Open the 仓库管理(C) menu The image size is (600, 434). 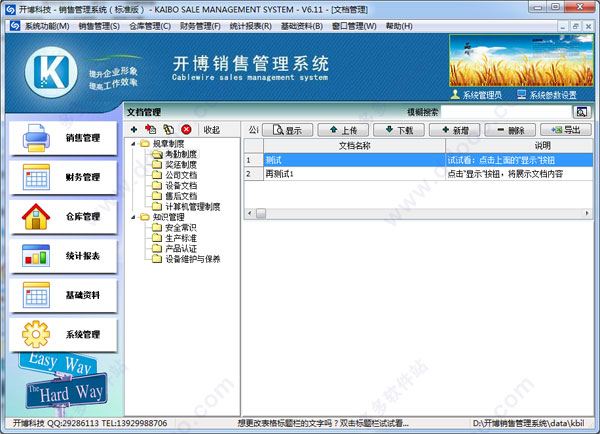[150, 26]
